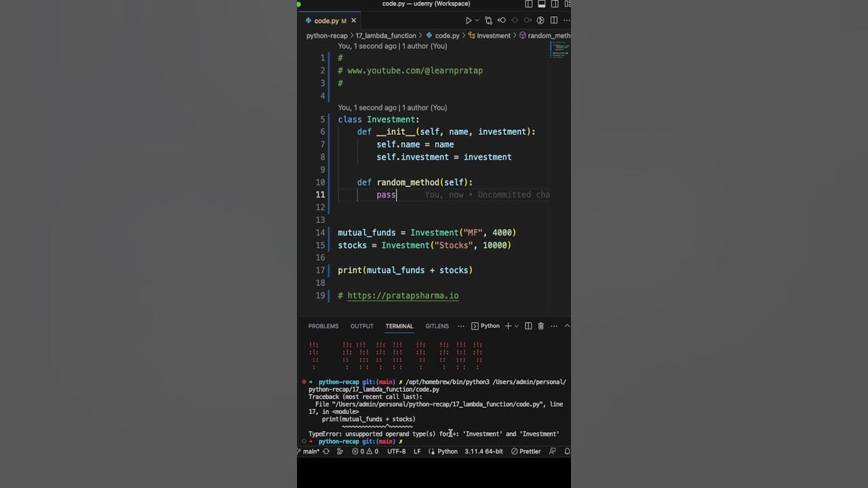Click the GitLens revision navigation circle icon
The height and width of the screenshot is (488, 868).
tap(515, 21)
